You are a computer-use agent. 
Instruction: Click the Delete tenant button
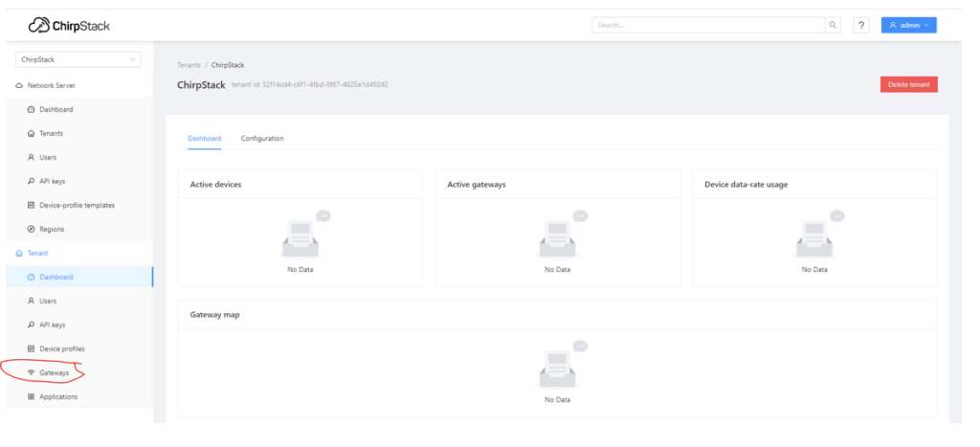tap(909, 84)
